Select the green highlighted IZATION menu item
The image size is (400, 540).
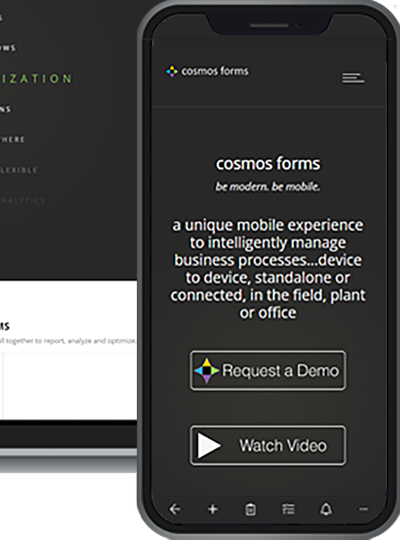coord(36,79)
